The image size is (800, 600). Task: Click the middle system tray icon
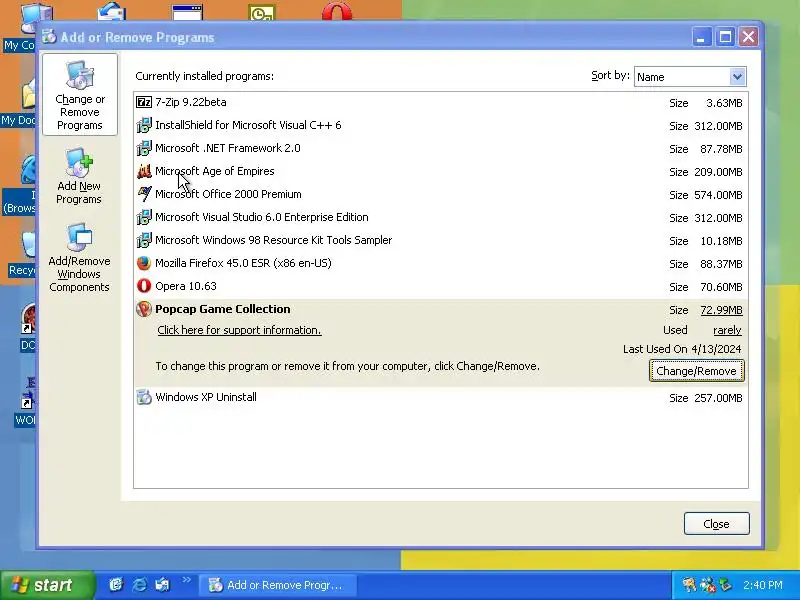pos(707,585)
